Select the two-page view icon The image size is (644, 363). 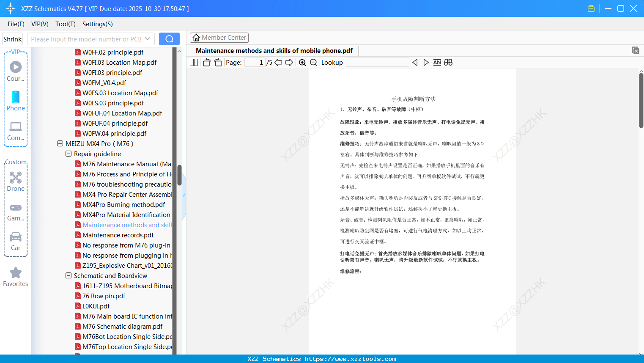(193, 62)
